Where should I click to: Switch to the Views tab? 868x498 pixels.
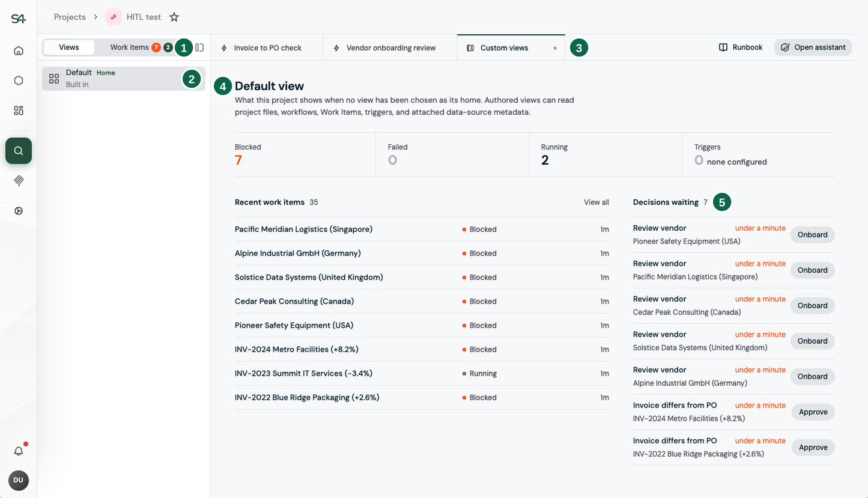tap(69, 47)
